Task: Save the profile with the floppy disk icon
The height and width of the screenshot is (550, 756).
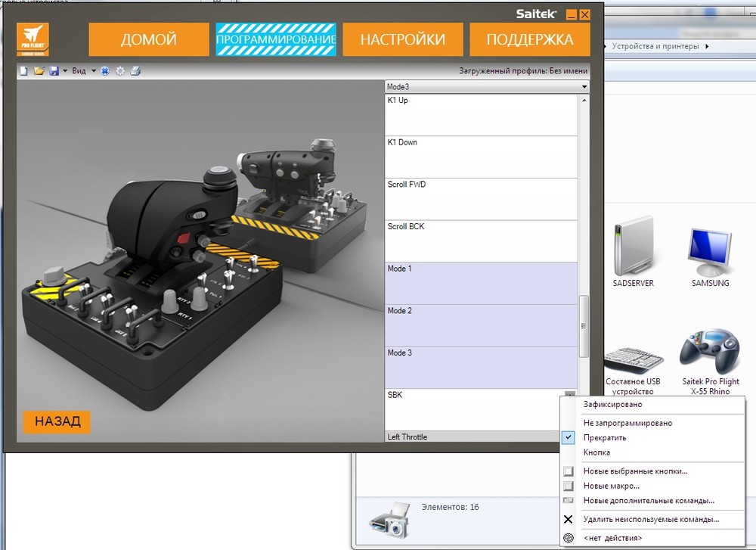Action: point(54,71)
